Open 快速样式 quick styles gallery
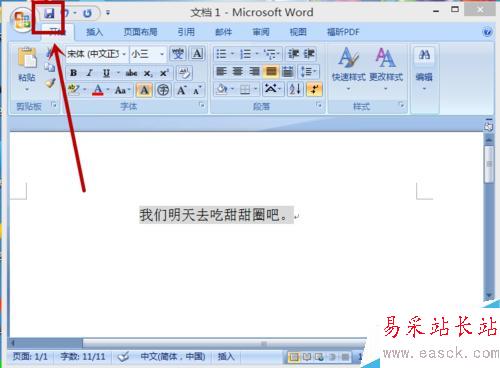 point(348,69)
